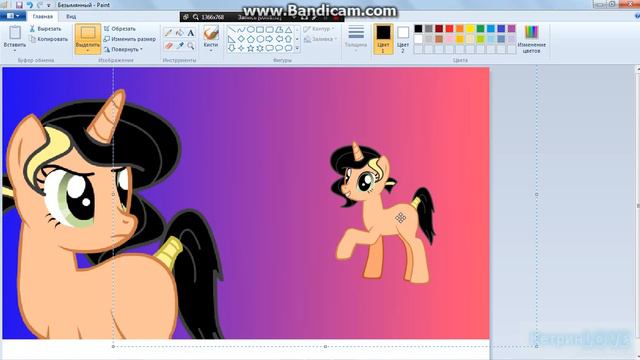Pick the cloud callout shape
This screenshot has height=360, width=640.
click(289, 48)
